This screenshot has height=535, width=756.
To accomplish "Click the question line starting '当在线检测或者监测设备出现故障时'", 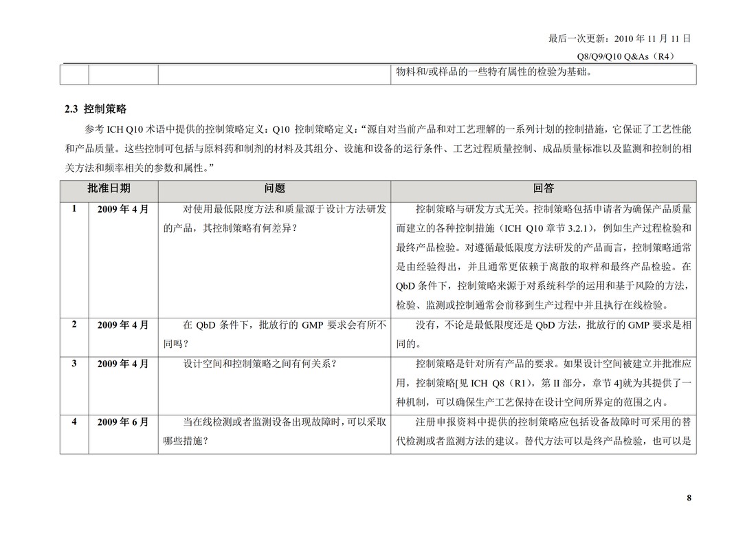I will coord(285,422).
